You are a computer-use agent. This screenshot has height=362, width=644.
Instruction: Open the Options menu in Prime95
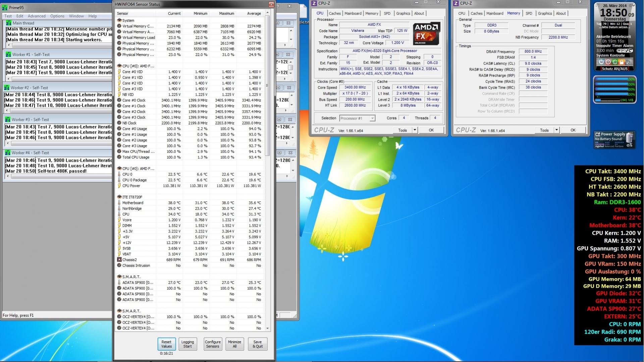point(57,16)
